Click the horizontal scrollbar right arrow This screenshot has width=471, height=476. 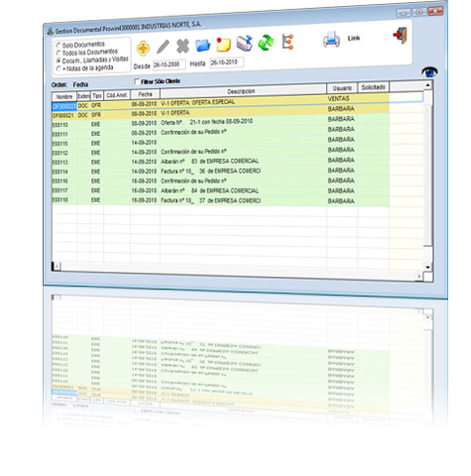click(419, 277)
